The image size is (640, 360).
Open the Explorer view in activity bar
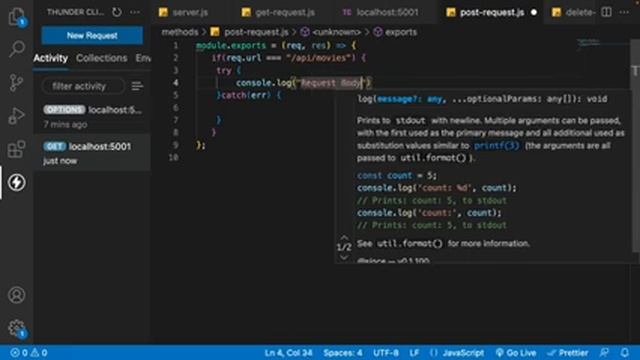coord(16,16)
